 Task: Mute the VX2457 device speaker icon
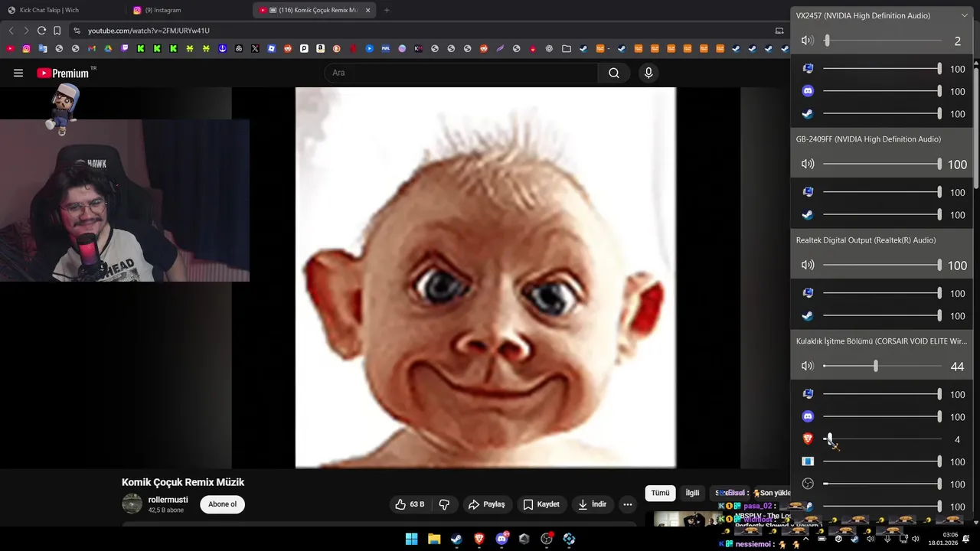point(808,41)
